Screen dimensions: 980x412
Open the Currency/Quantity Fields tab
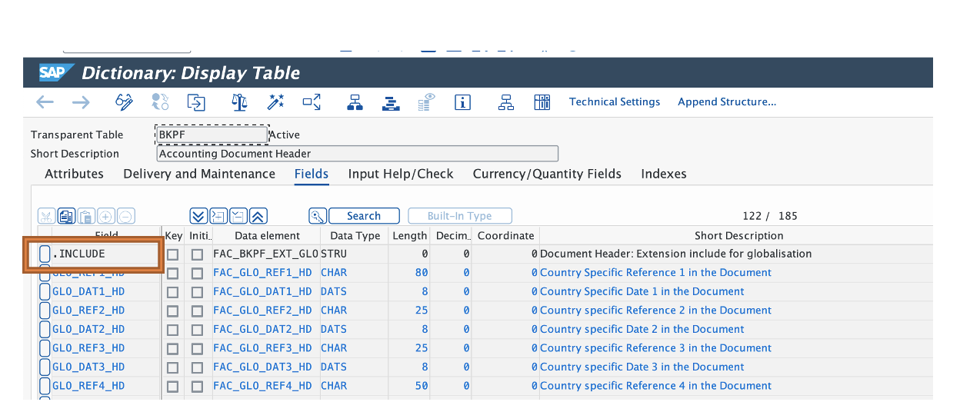[547, 174]
